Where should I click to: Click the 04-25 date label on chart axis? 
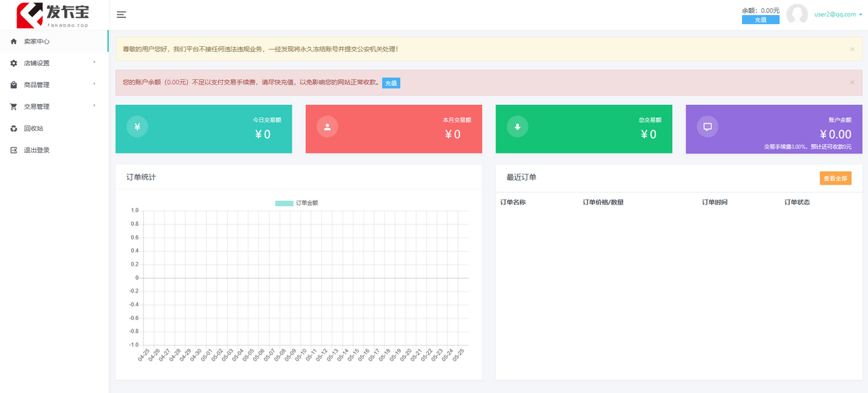coord(143,355)
